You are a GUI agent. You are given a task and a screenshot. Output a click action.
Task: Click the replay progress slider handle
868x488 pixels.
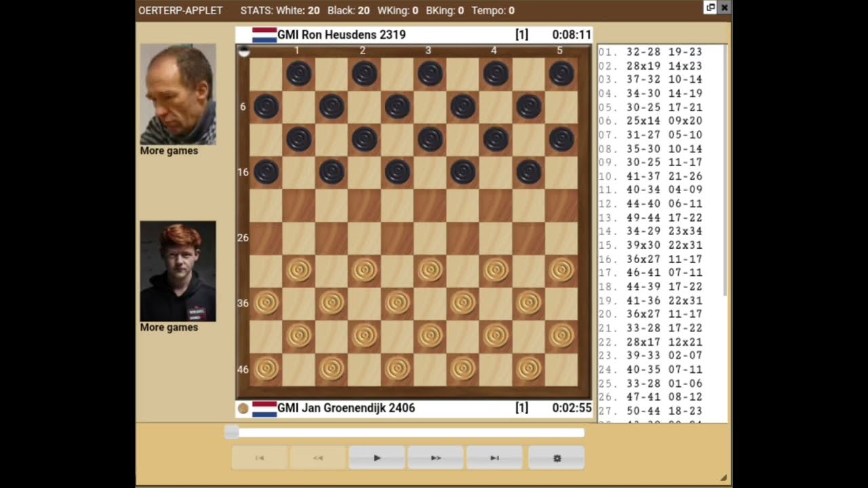(231, 432)
